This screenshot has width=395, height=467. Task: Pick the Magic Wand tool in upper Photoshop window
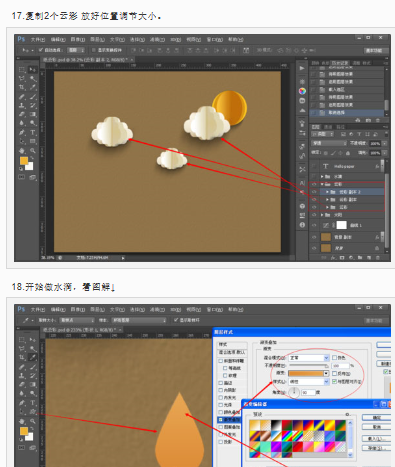[x=33, y=78]
